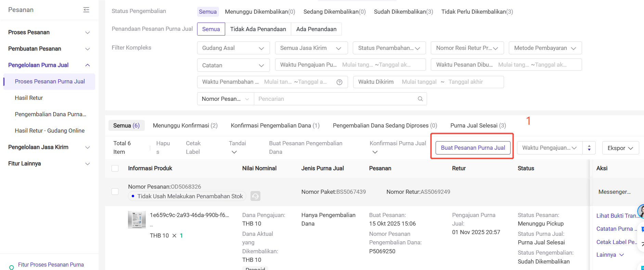Collapse the Pesanan sidebar menu icon

coord(86,10)
